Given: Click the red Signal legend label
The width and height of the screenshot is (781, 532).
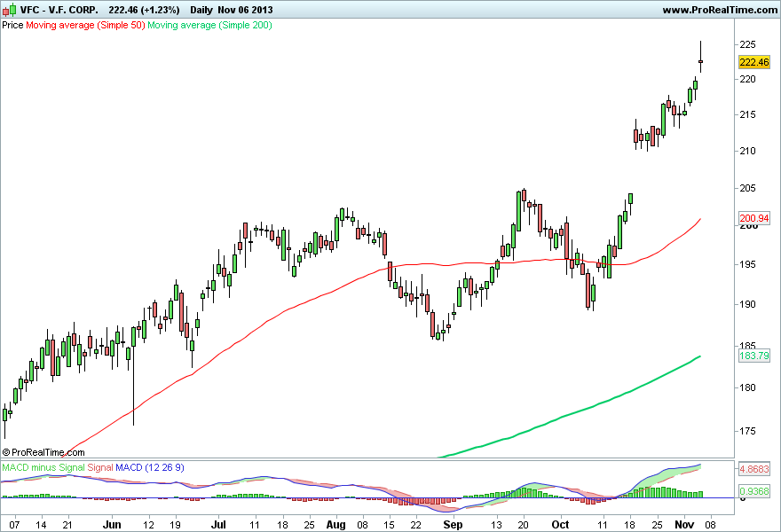Looking at the screenshot, I should pyautogui.click(x=100, y=467).
